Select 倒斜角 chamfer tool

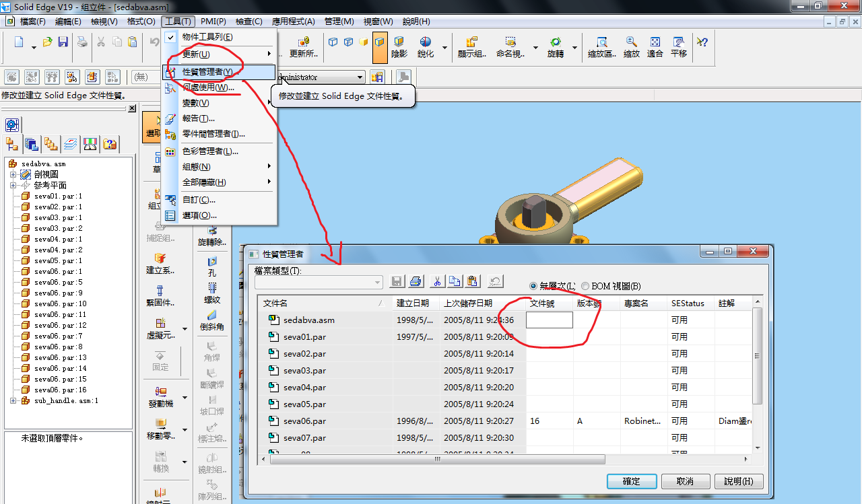pos(212,320)
